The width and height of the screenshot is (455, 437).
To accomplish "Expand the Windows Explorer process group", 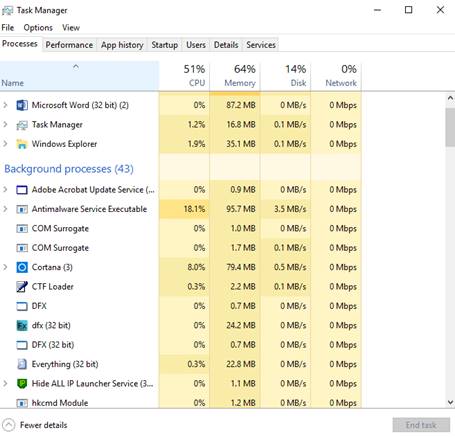I will pyautogui.click(x=5, y=144).
